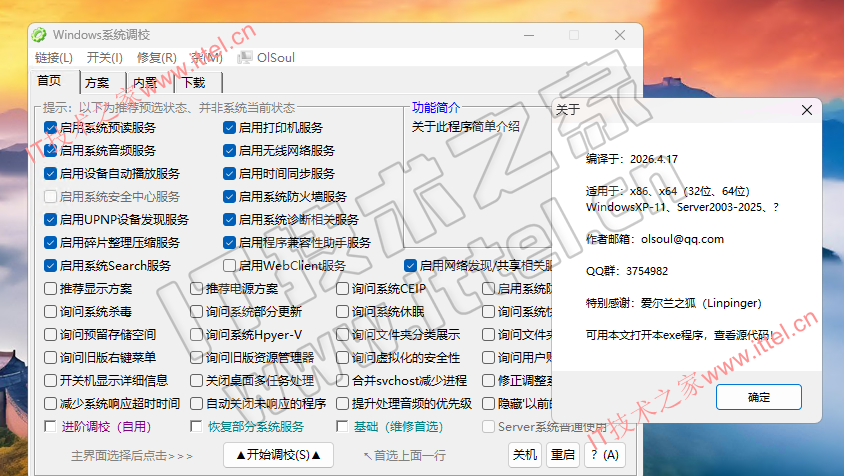
Task: Check 推荐显示方案 option
Action: tap(51, 289)
